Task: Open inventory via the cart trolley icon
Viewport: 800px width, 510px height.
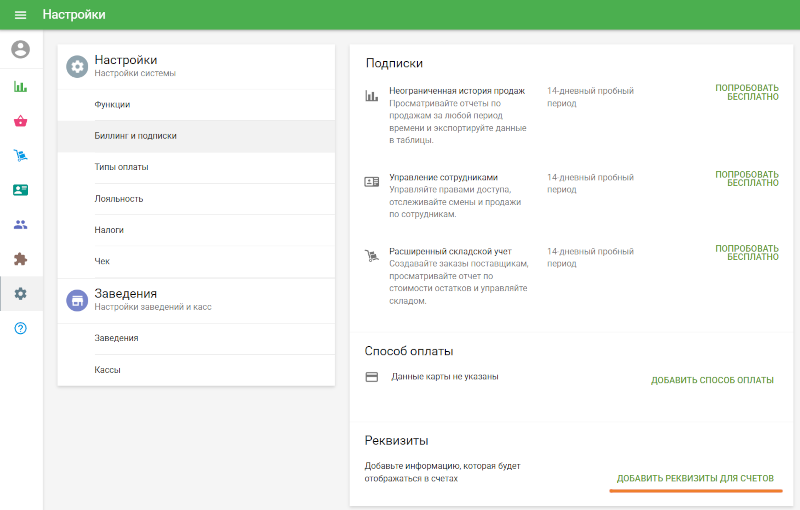Action: coord(20,155)
